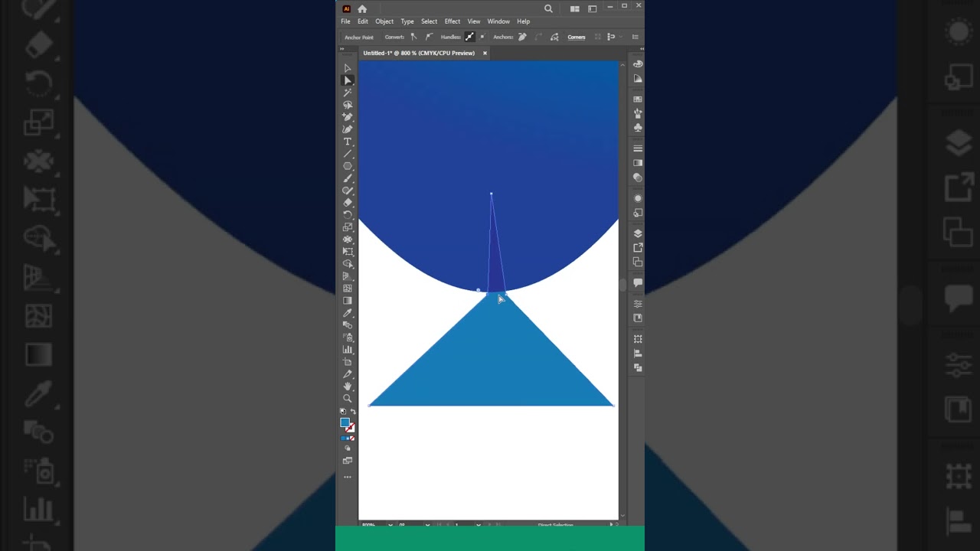
Task: Open the Select menu
Action: pyautogui.click(x=429, y=21)
